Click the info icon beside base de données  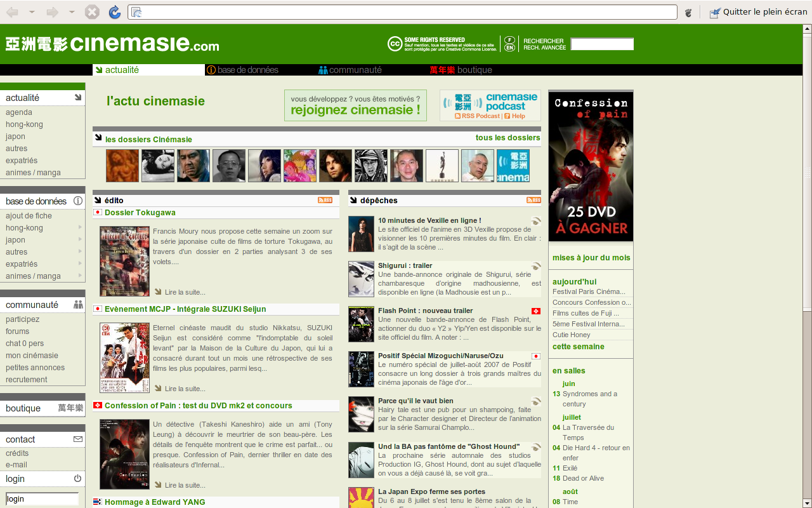pyautogui.click(x=78, y=201)
